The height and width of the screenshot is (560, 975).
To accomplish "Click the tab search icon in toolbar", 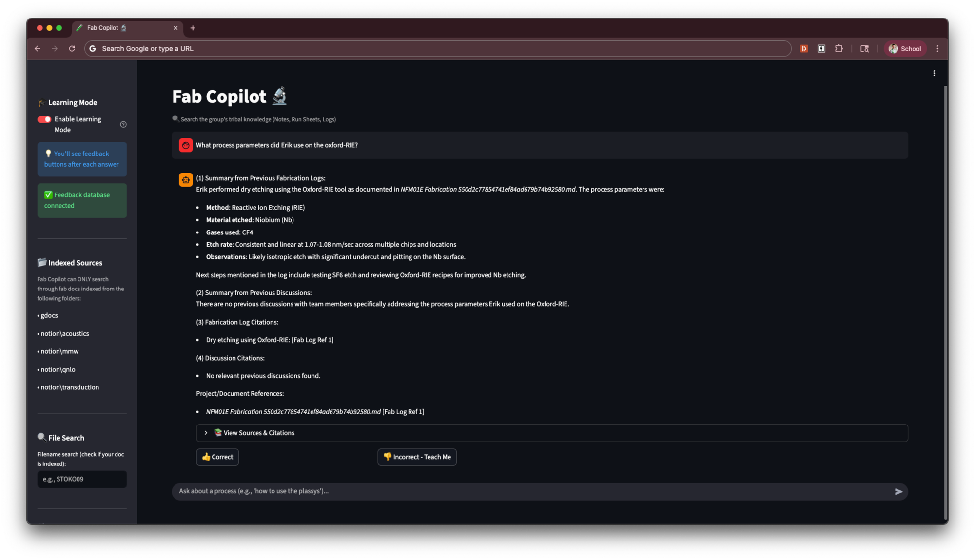I will click(864, 49).
